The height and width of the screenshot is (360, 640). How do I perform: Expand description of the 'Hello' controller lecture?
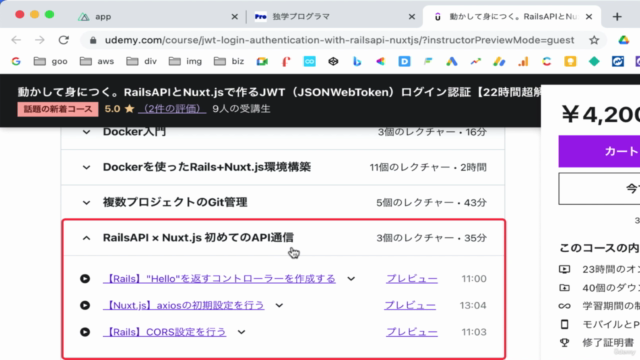coord(351,279)
